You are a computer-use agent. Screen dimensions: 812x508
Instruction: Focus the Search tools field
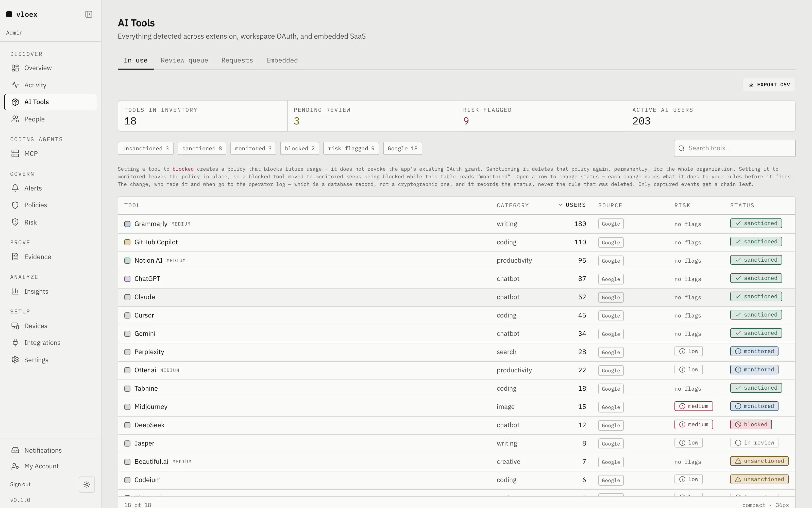click(735, 148)
